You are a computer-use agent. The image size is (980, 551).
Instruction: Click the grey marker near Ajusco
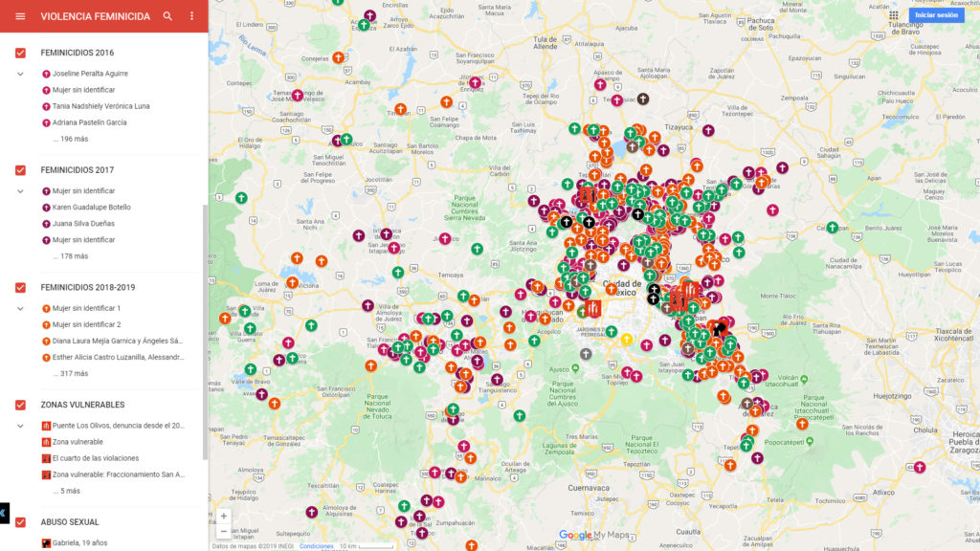click(x=586, y=354)
